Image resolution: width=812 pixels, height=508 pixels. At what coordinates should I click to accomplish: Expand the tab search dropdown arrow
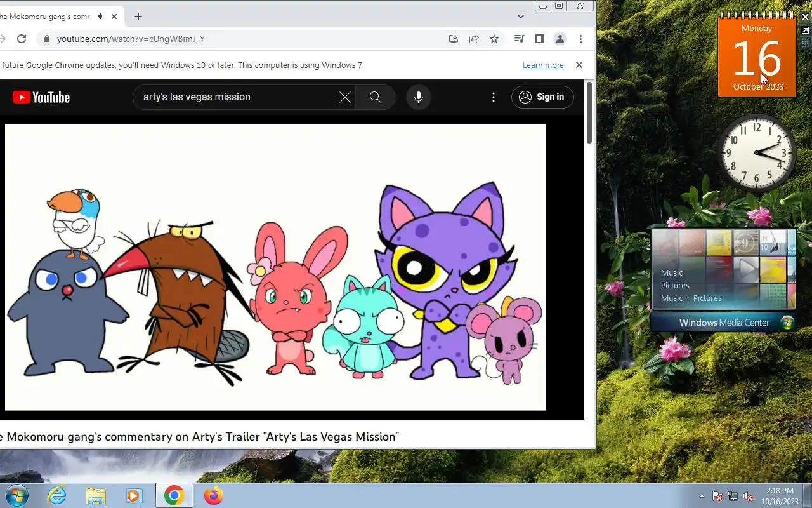[x=521, y=17]
